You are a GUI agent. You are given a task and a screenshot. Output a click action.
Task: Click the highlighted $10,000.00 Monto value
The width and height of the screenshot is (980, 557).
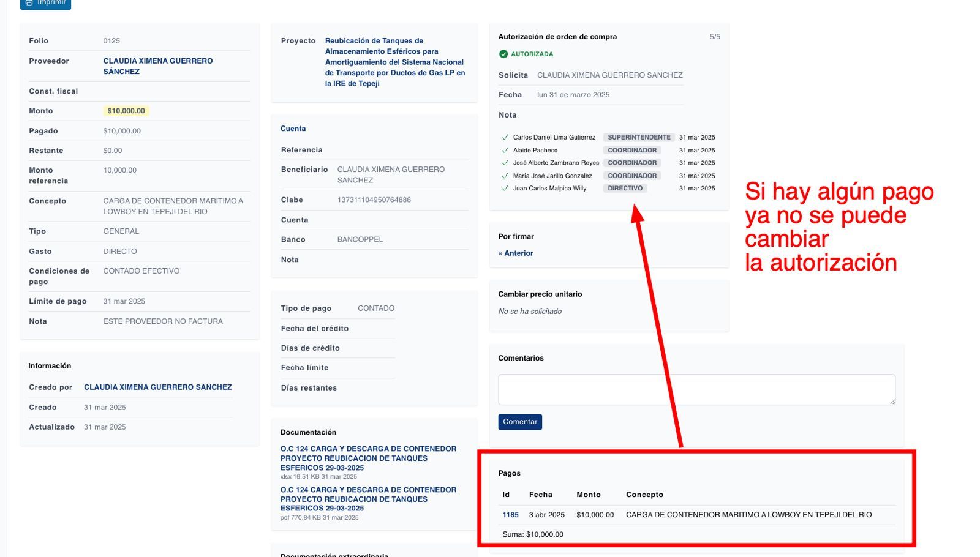(126, 111)
